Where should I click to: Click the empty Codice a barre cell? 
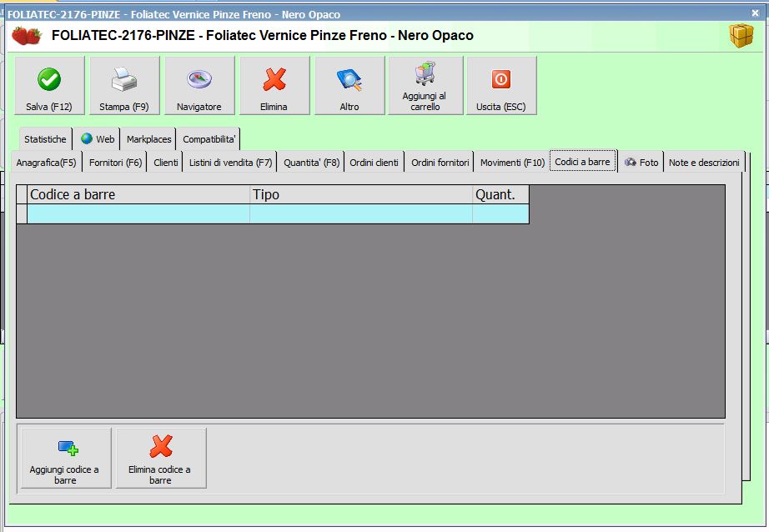(138, 214)
